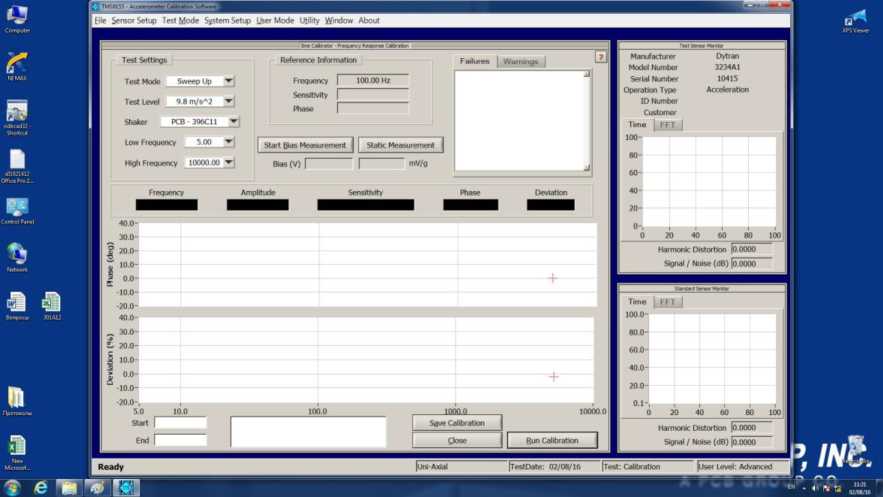Open NI MAX desktop shortcut
The width and height of the screenshot is (883, 497).
click(x=16, y=64)
